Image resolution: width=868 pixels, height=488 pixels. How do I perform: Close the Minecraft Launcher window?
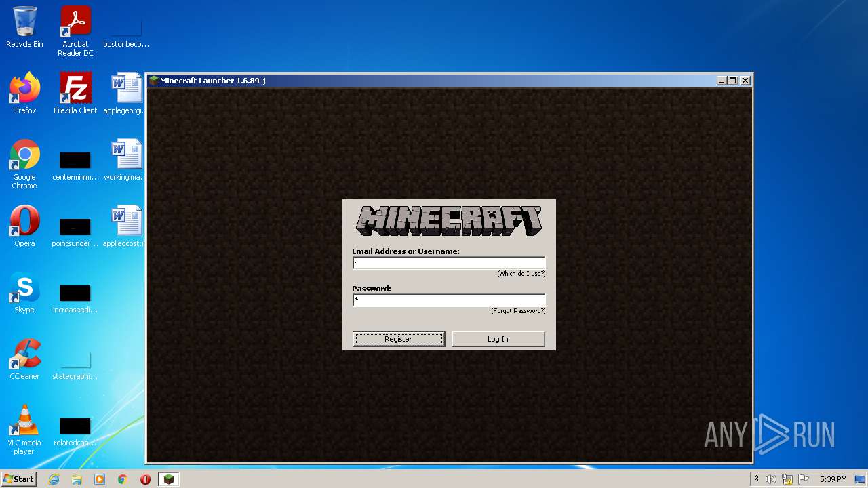tap(745, 81)
